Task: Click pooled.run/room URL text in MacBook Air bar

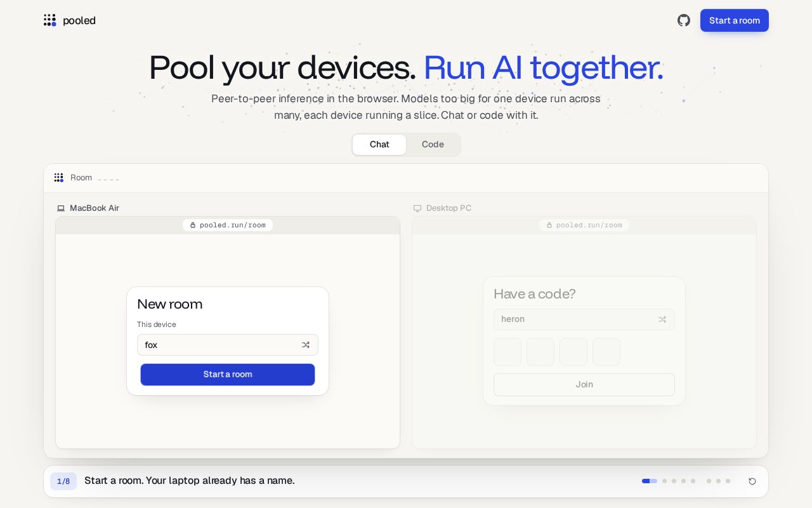Action: pyautogui.click(x=233, y=225)
